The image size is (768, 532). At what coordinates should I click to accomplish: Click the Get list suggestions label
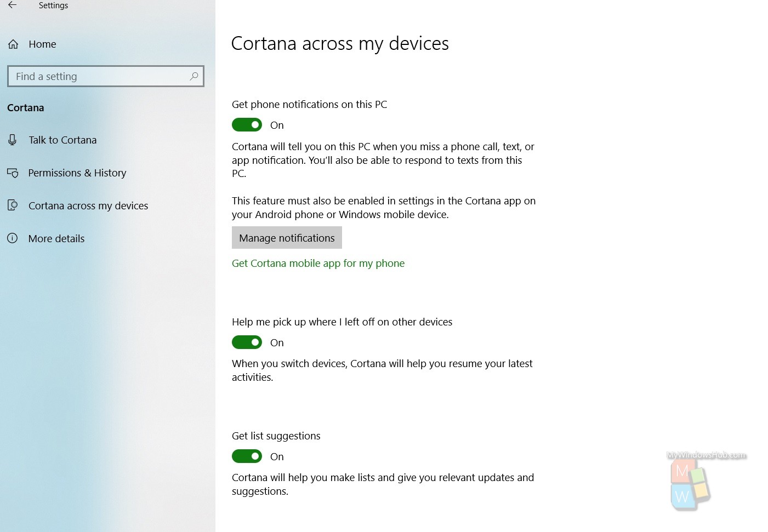276,436
